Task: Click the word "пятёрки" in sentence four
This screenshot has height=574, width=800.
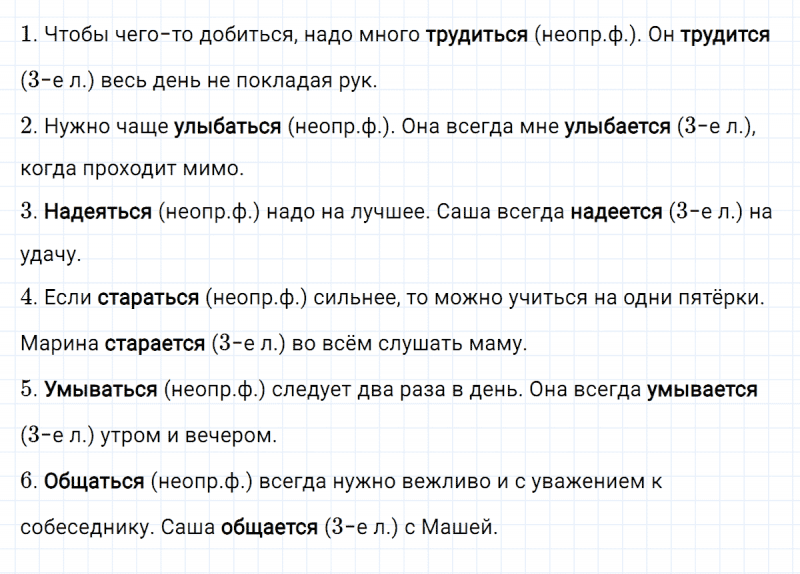Action: click(x=725, y=299)
